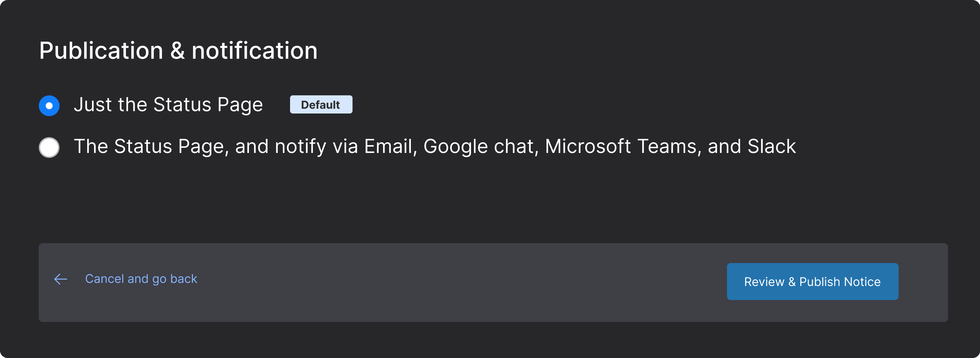Activate the filled radio button
The width and height of the screenshot is (980, 358).
click(49, 105)
